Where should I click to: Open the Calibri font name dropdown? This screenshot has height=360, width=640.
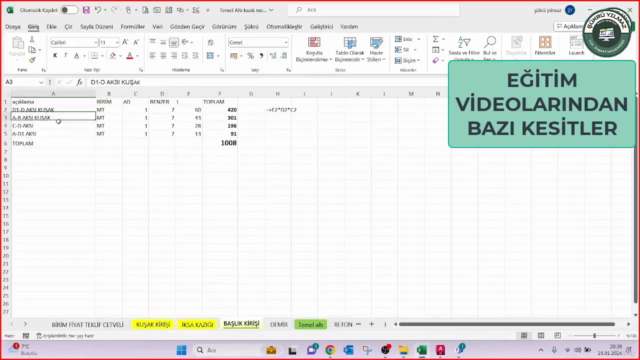tap(96, 42)
